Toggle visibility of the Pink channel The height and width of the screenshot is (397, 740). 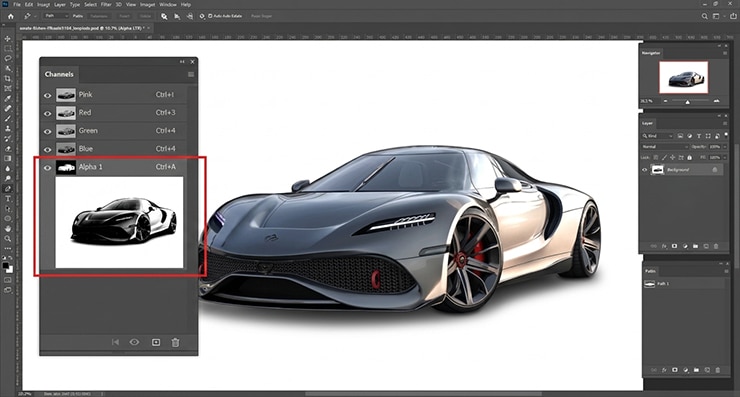(47, 95)
